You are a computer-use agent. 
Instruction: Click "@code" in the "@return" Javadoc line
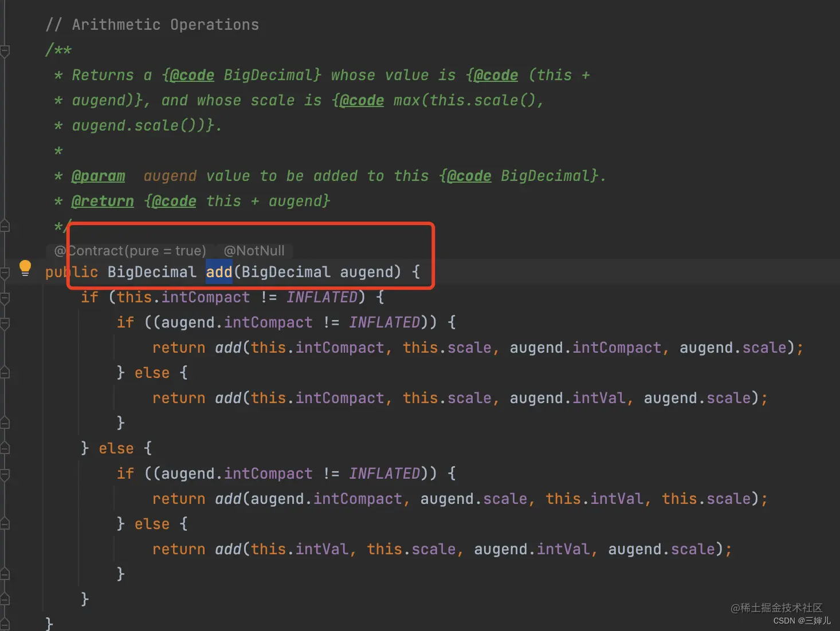tap(174, 201)
